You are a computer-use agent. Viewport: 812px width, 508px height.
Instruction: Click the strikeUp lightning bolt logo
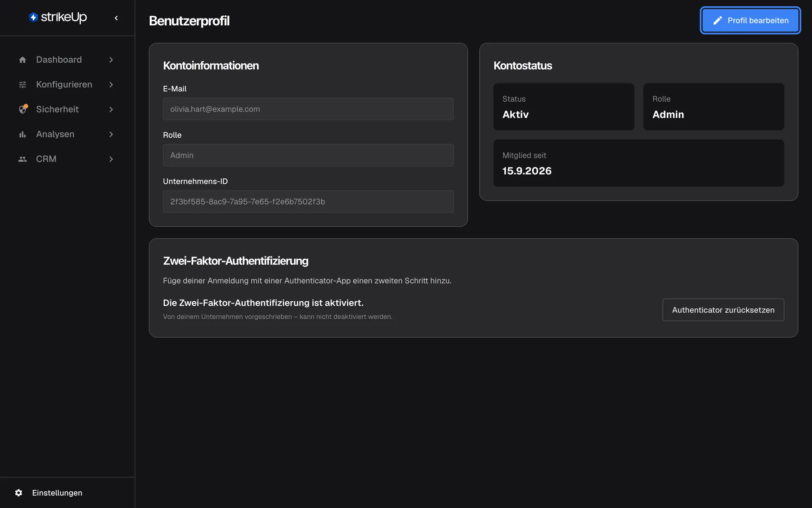[x=33, y=18]
